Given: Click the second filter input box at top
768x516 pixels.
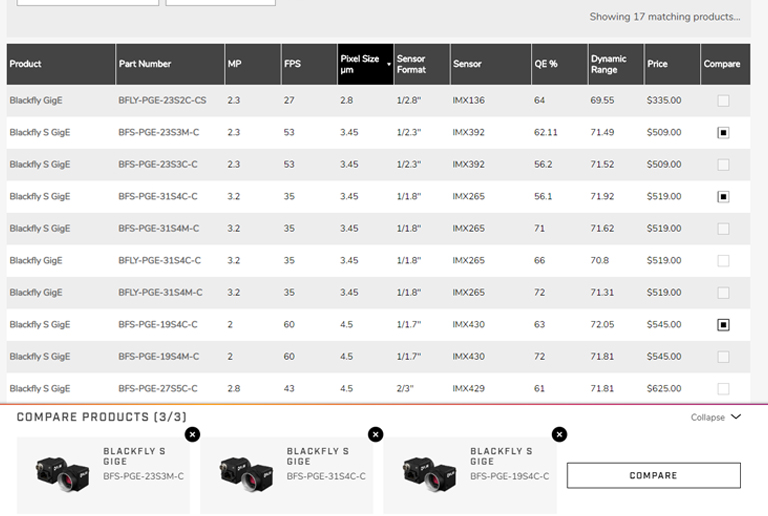Looking at the screenshot, I should point(220,2).
